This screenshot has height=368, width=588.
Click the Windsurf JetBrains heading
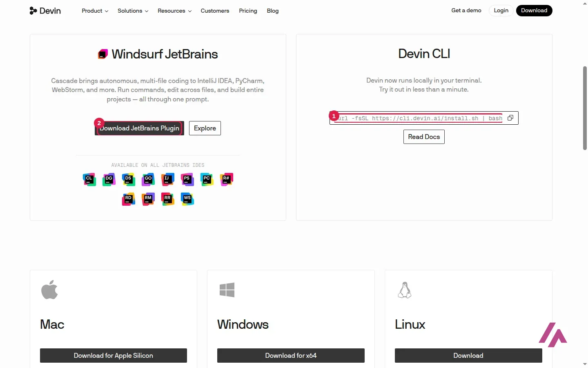165,54
